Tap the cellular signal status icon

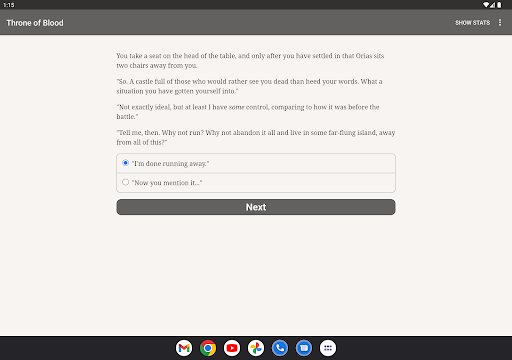click(x=492, y=5)
